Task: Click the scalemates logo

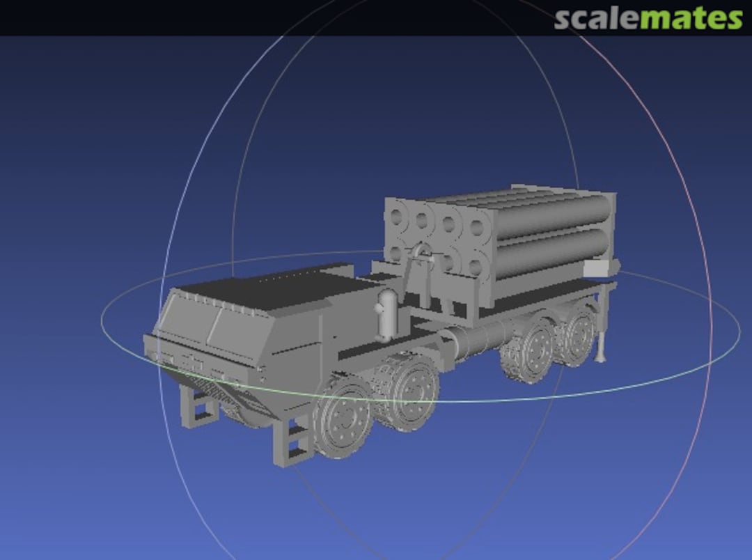Action: 648,18
